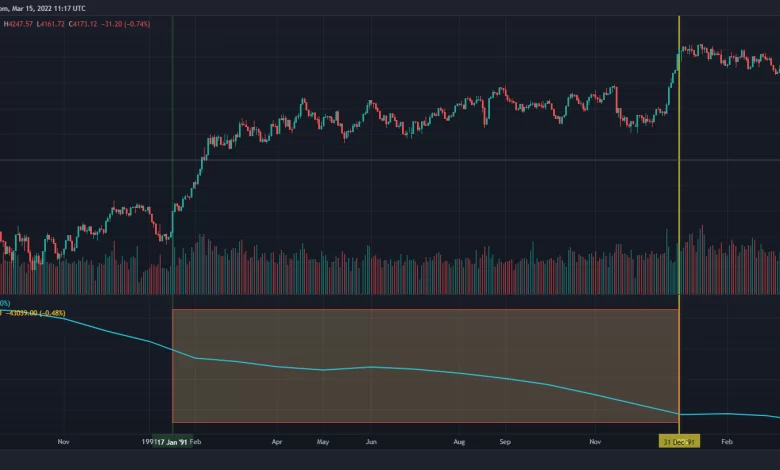Click the Feb label right of 31 Dec '91

(x=728, y=440)
